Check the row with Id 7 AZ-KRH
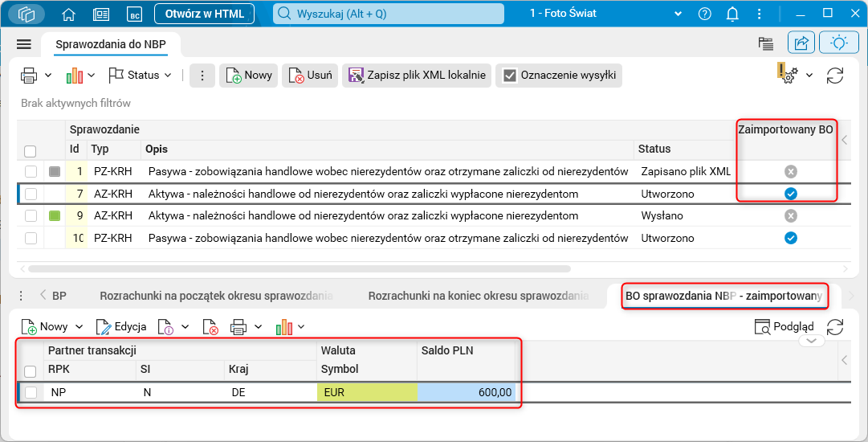Viewport: 868px width, 442px height. [x=31, y=194]
